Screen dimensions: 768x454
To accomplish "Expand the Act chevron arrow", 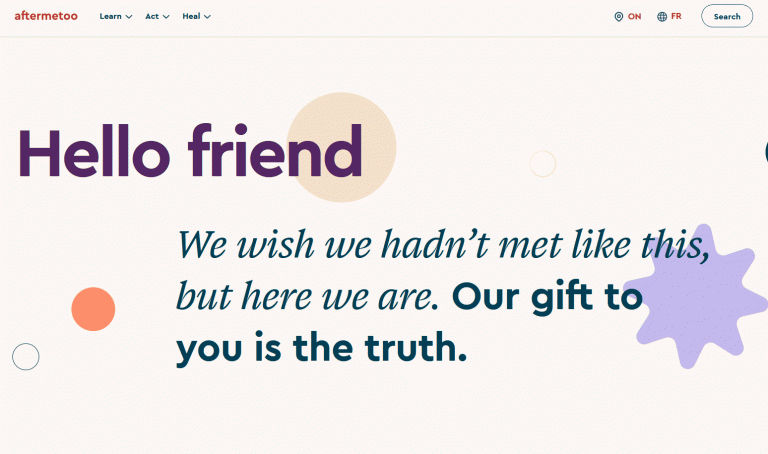I will pyautogui.click(x=166, y=17).
